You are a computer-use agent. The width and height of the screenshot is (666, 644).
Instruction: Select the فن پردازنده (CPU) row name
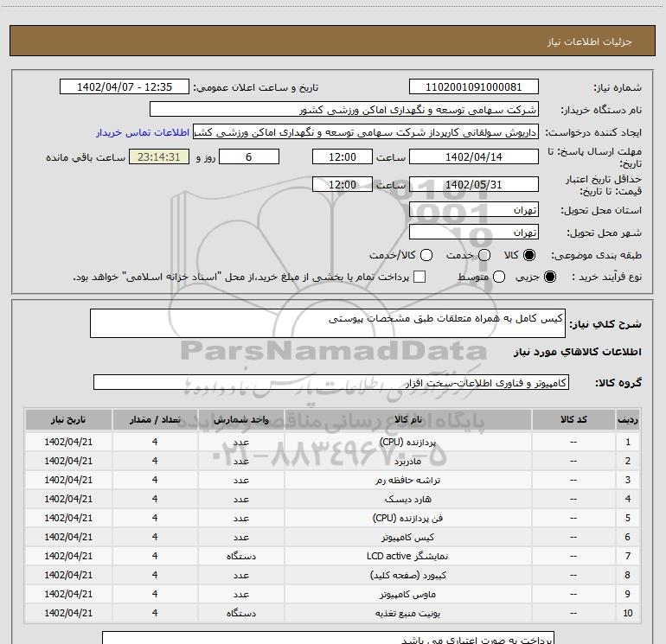[x=407, y=518]
